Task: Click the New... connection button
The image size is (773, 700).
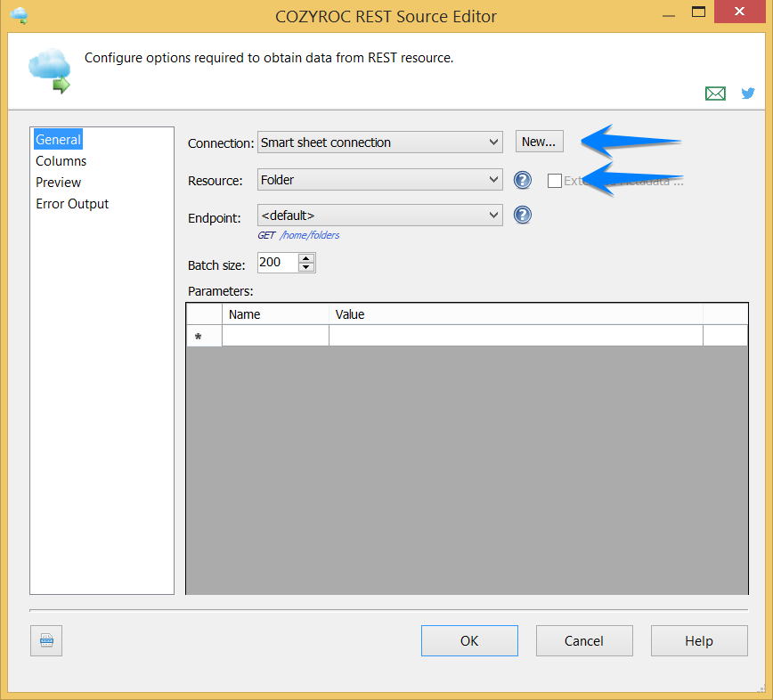Action: point(539,142)
